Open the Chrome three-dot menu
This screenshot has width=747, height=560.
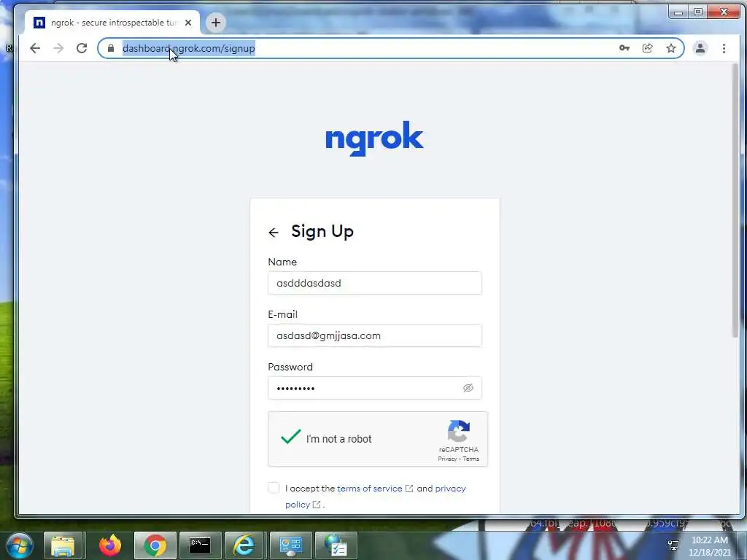pyautogui.click(x=724, y=48)
